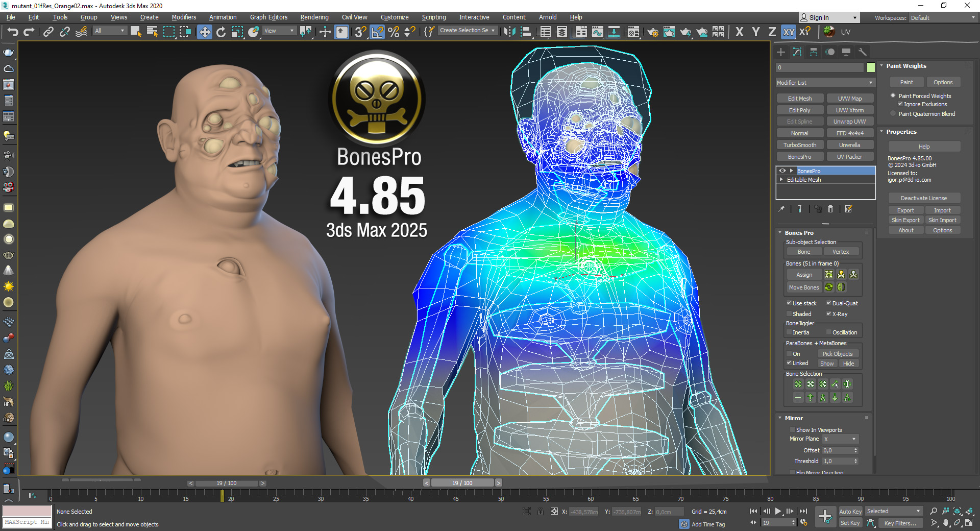Toggle BonesPro modifier visibility eye
Image resolution: width=980 pixels, height=531 pixels.
click(x=782, y=171)
